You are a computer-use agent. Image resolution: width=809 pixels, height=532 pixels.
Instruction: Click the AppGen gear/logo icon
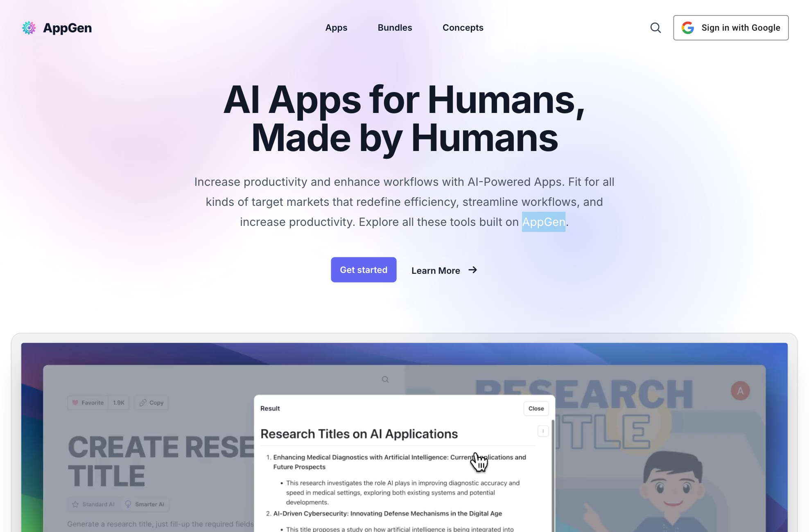pos(29,28)
